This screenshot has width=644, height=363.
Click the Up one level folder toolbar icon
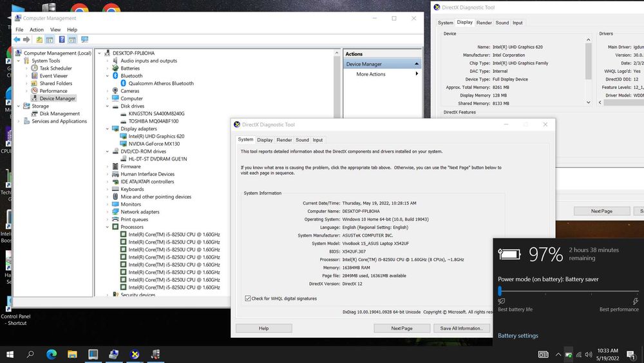pyautogui.click(x=39, y=39)
